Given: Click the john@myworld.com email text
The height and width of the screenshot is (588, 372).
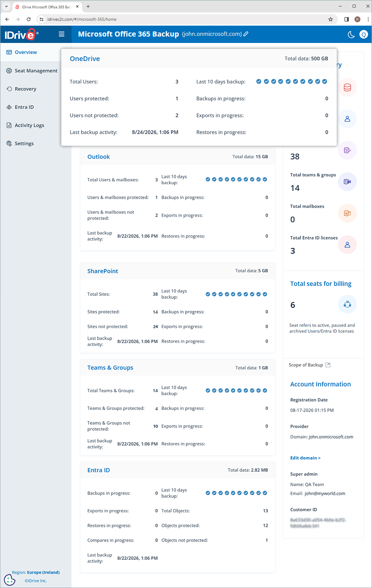Looking at the screenshot, I should (325, 493).
